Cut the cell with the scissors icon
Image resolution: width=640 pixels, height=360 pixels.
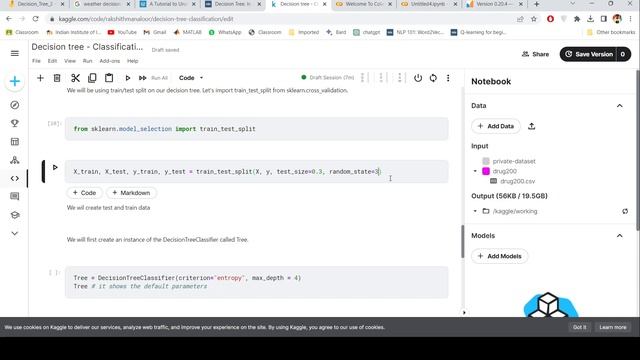pos(75,78)
